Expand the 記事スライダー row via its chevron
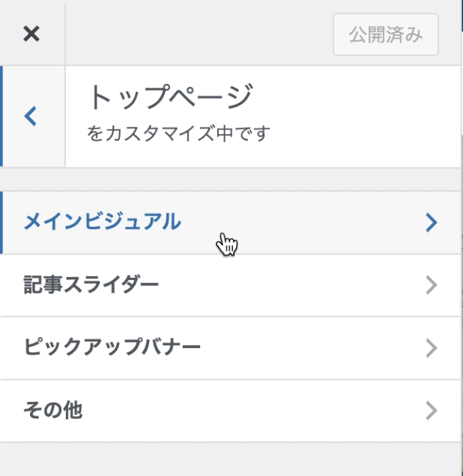Viewport: 463px width, 476px height. [430, 285]
